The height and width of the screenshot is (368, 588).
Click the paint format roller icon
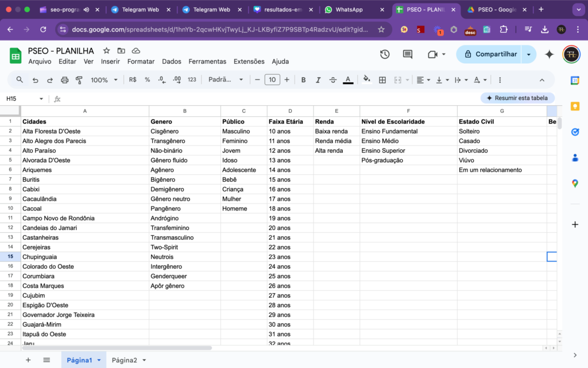click(79, 80)
